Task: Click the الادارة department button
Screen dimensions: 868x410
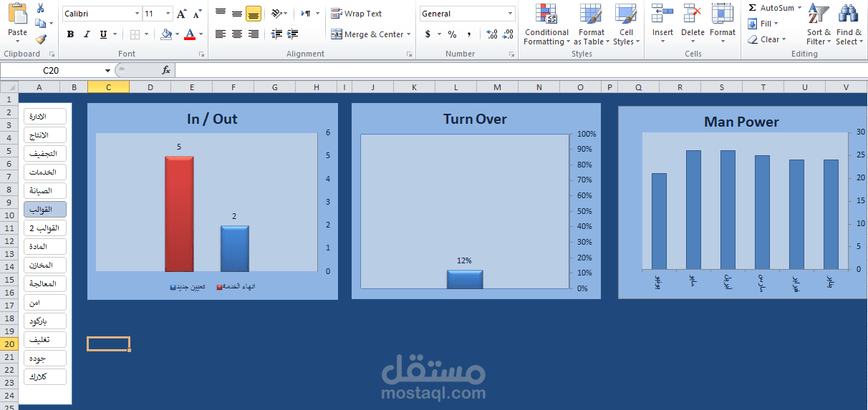Action: pos(45,117)
